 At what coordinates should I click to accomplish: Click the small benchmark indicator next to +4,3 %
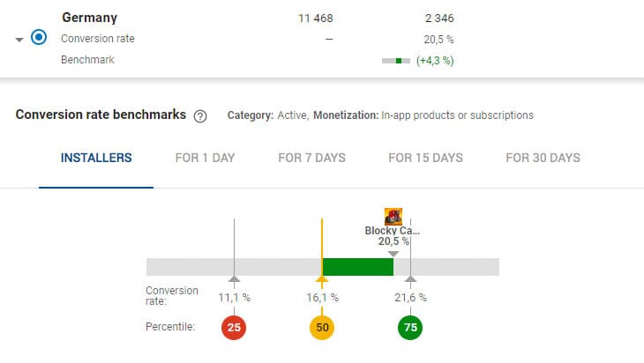[396, 61]
